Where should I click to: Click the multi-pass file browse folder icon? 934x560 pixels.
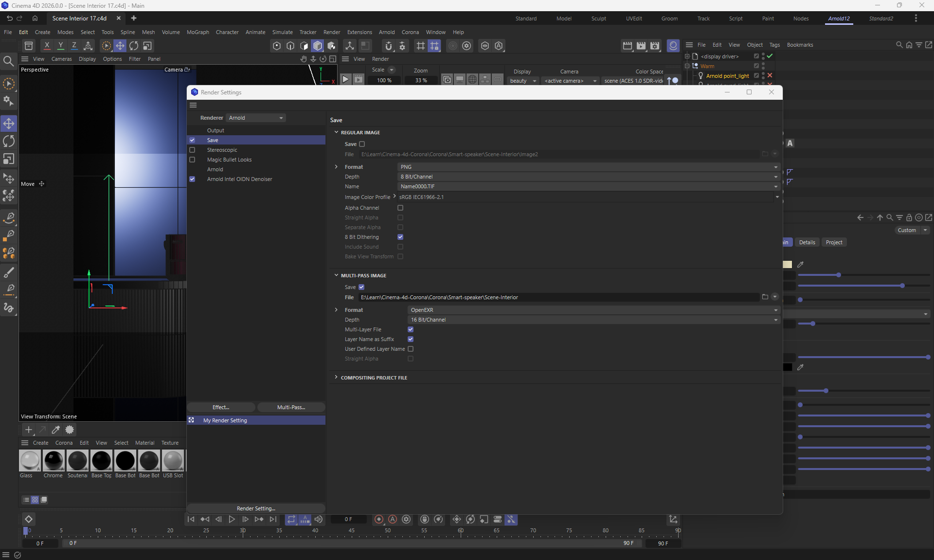point(765,297)
